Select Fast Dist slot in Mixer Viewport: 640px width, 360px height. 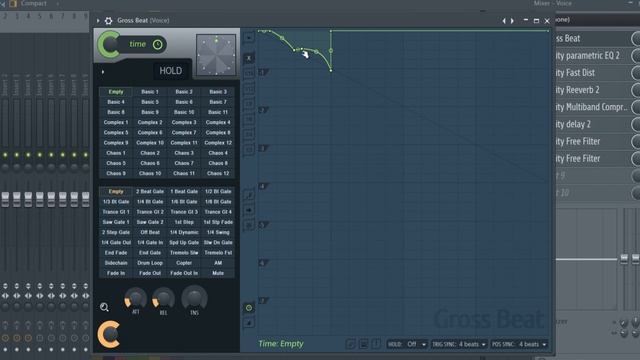click(x=592, y=73)
